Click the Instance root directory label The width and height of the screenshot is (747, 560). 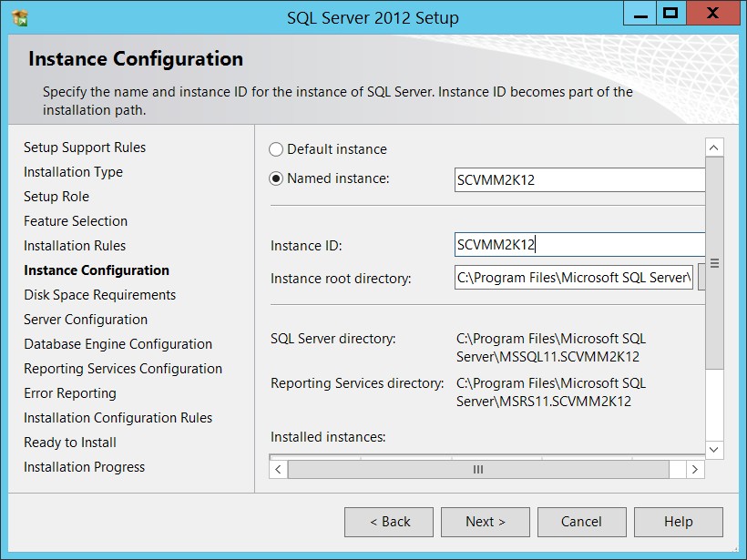click(x=341, y=279)
